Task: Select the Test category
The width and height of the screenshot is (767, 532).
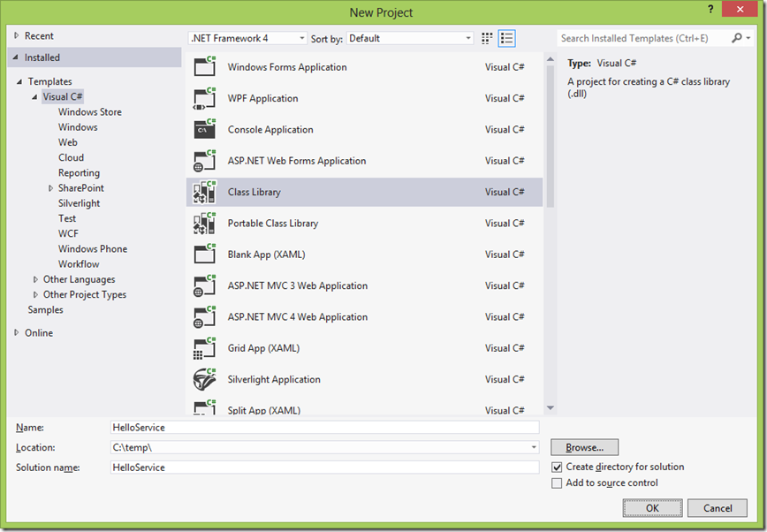Action: [67, 218]
